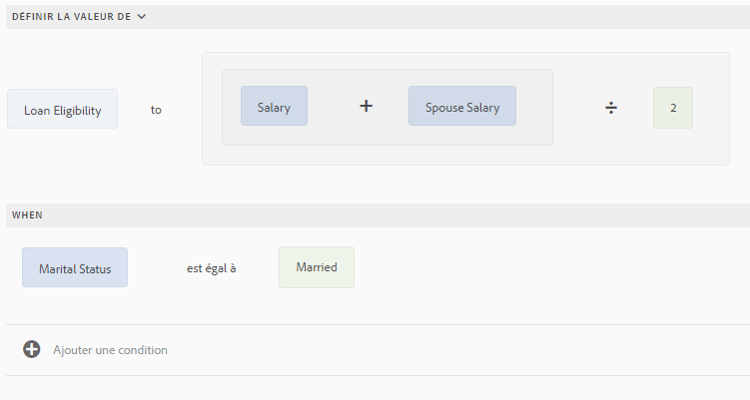Click the Married value box
The height and width of the screenshot is (400, 750).
point(316,267)
